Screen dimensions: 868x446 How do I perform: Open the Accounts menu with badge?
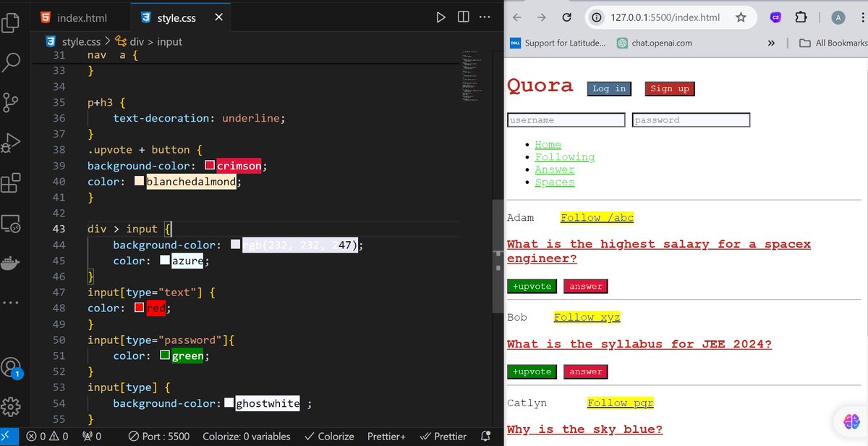pos(11,367)
